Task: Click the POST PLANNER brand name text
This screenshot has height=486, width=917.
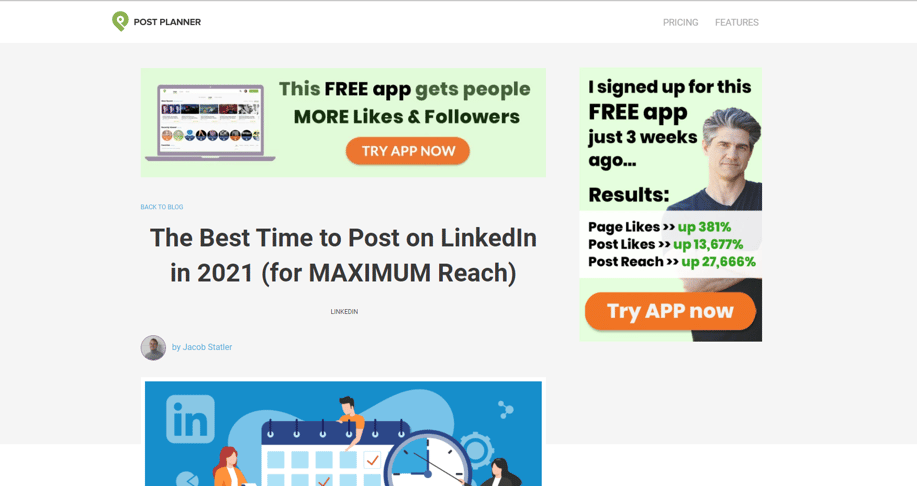Action: click(167, 22)
